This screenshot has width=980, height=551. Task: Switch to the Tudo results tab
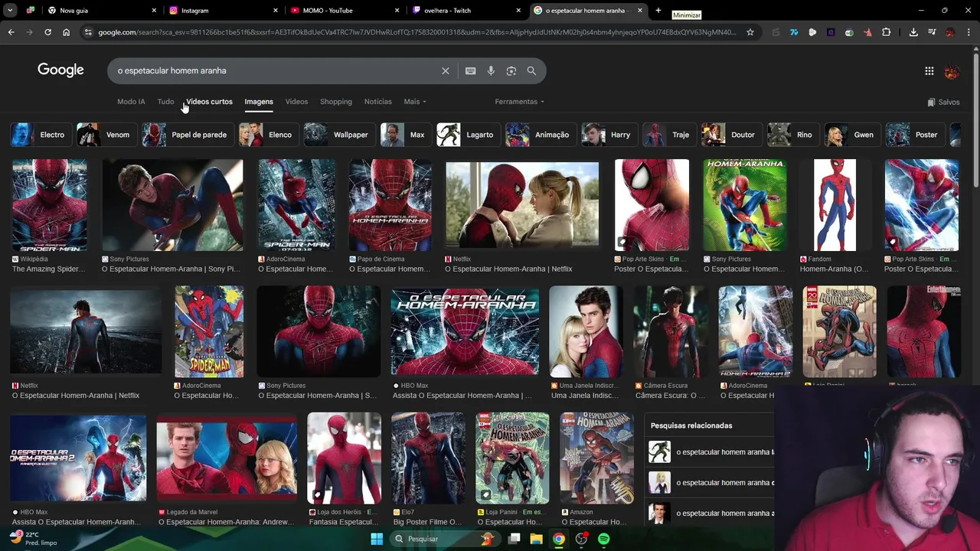[x=165, y=102]
